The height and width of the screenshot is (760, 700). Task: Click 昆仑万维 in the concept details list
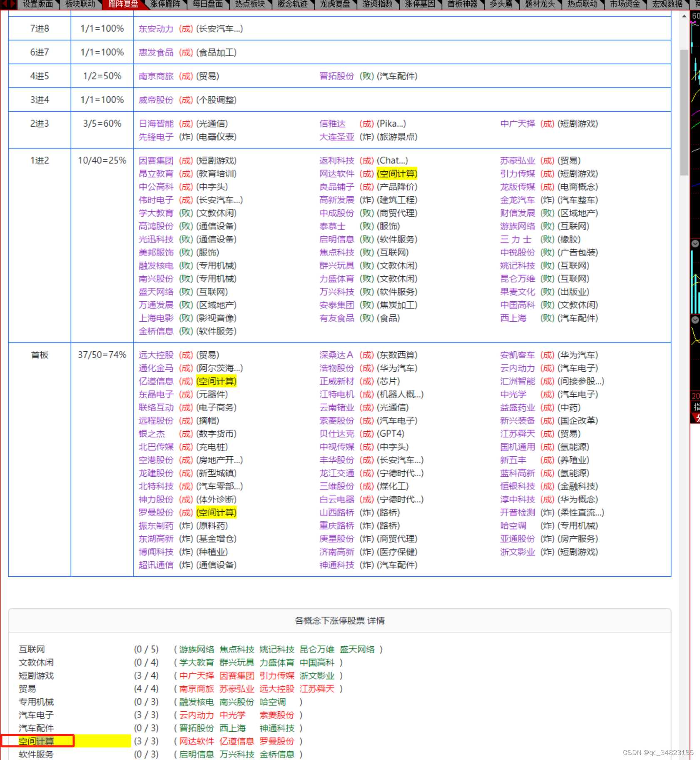pos(317,650)
